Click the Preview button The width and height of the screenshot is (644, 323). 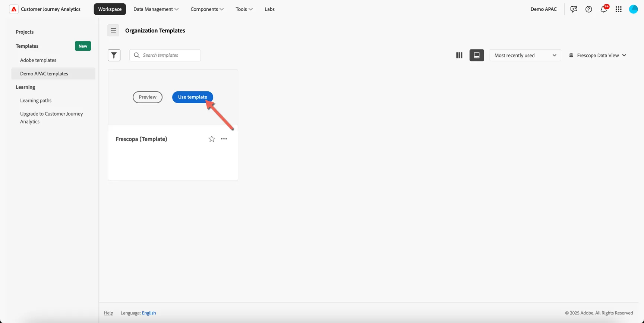(148, 97)
